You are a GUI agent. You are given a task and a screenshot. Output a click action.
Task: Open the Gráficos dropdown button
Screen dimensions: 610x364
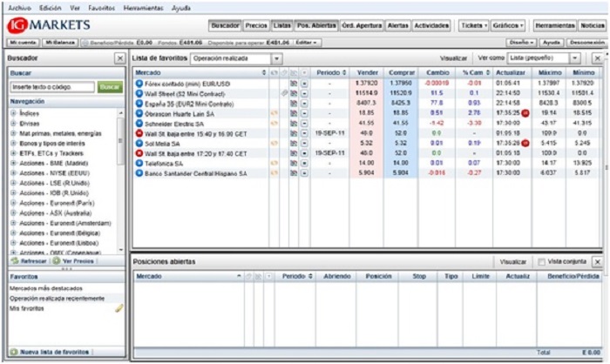pos(508,25)
